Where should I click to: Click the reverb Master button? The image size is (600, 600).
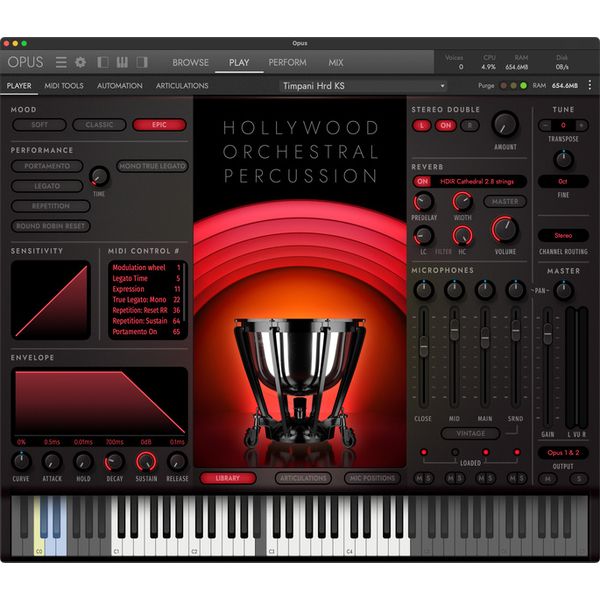coord(505,201)
